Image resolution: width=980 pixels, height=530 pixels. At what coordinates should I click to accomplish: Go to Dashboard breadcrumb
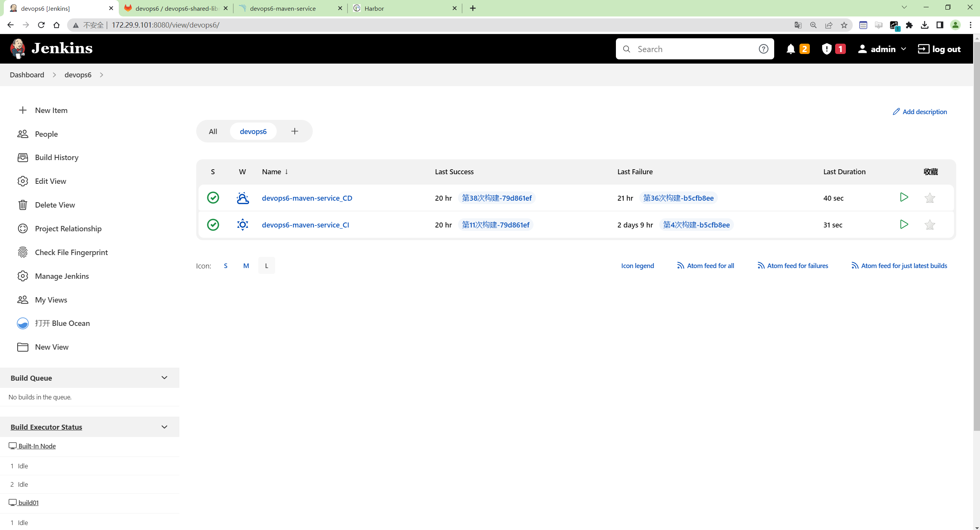pos(27,75)
